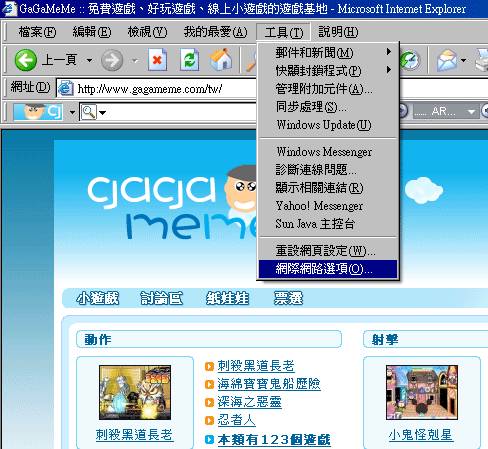Image resolution: width=488 pixels, height=449 pixels.
Task: Open the 討論區 site navigation tab
Action: point(161,298)
